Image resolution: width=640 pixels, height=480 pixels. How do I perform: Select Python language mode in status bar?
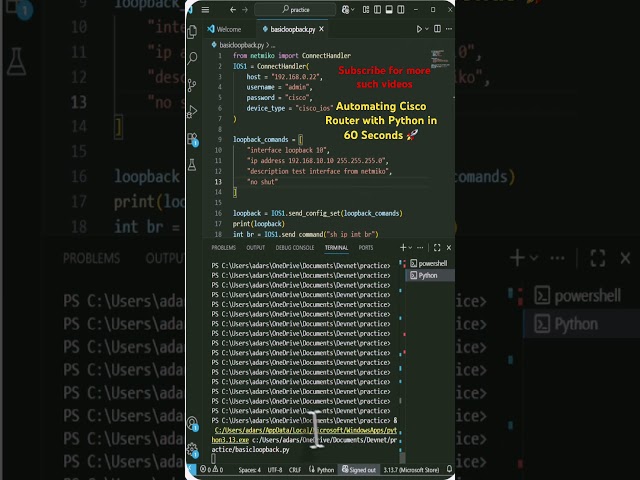point(321,470)
